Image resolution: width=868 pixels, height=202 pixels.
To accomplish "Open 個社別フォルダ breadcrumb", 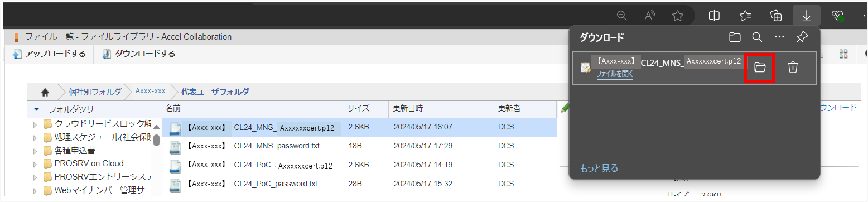I will point(95,92).
